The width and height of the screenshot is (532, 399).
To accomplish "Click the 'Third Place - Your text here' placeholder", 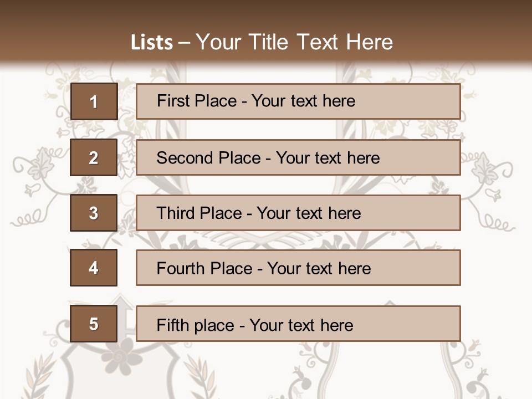I will click(x=298, y=213).
